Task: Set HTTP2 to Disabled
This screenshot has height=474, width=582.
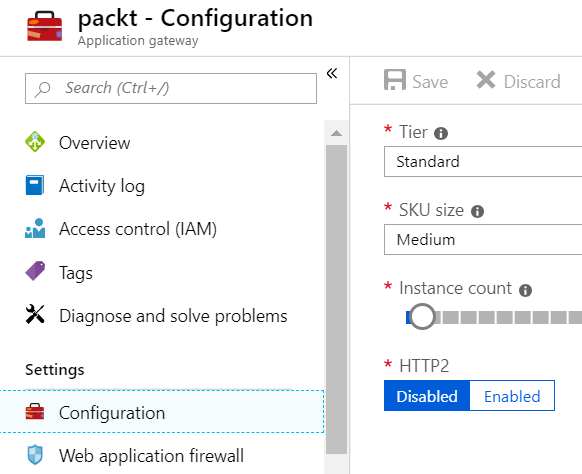Action: coord(427,396)
